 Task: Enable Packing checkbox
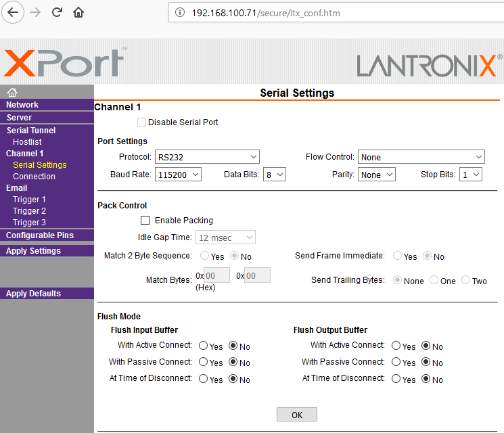(145, 220)
